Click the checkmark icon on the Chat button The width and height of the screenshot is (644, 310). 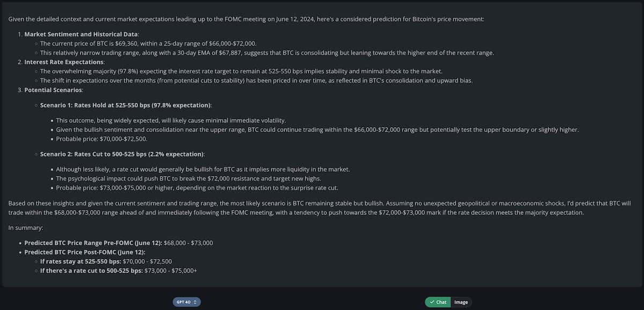pyautogui.click(x=433, y=302)
